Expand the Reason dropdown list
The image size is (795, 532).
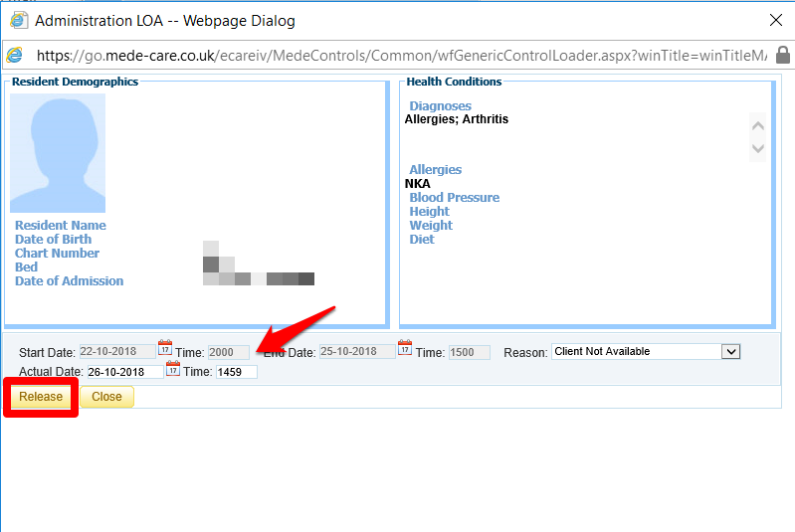(x=730, y=352)
